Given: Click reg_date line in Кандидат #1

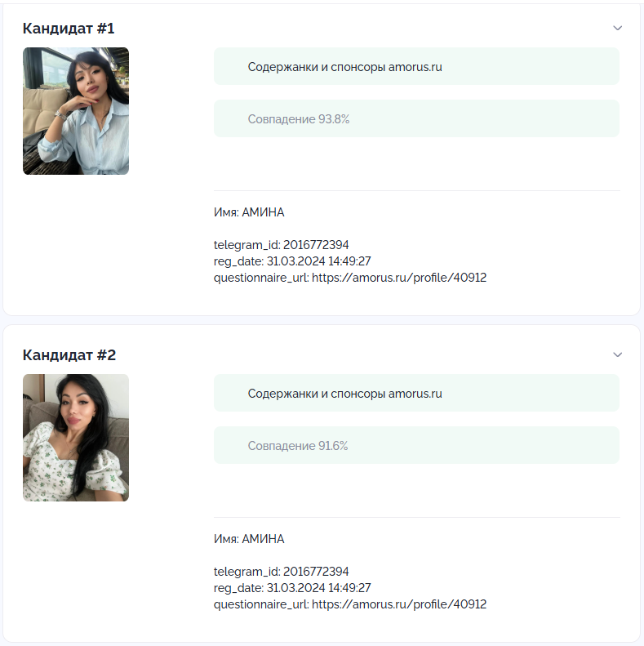Looking at the screenshot, I should (292, 261).
